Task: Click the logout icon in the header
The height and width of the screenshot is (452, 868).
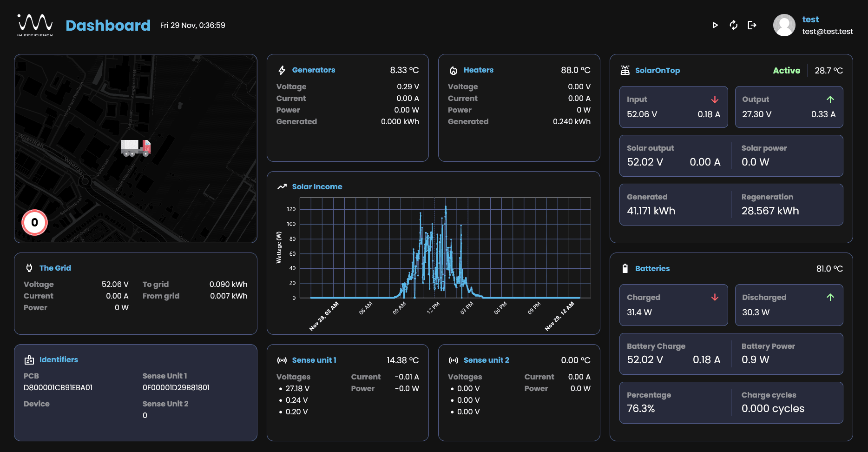Action: pos(752,26)
